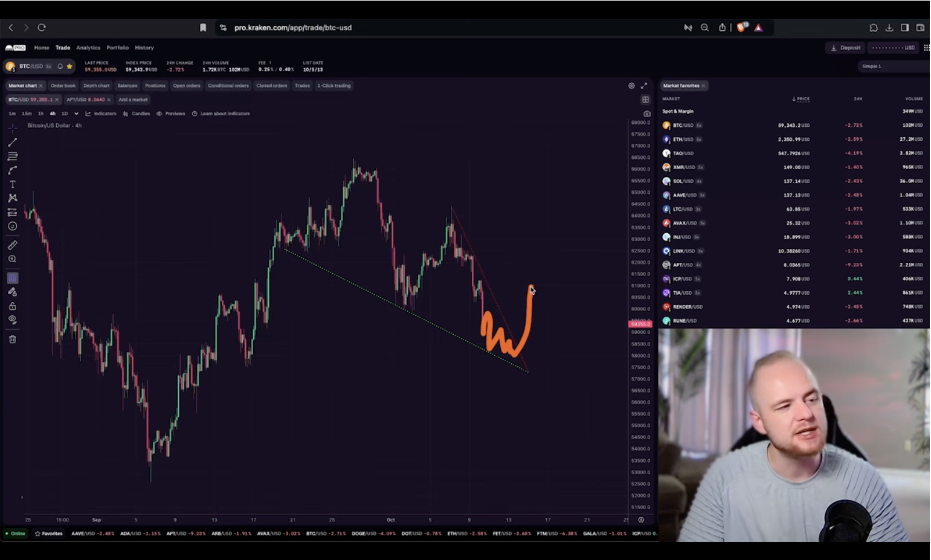The image size is (931, 560).
Task: Toggle BTC/USD favorite star
Action: [x=69, y=66]
